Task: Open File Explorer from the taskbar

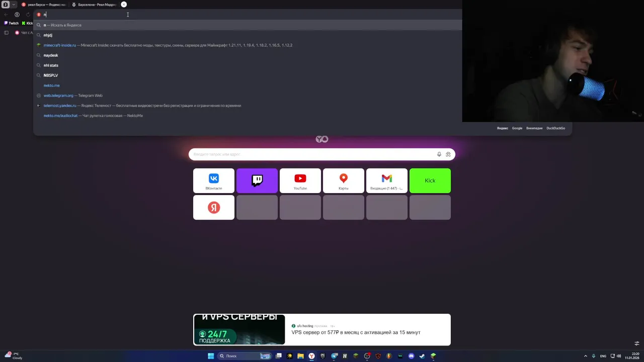Action: click(x=300, y=356)
